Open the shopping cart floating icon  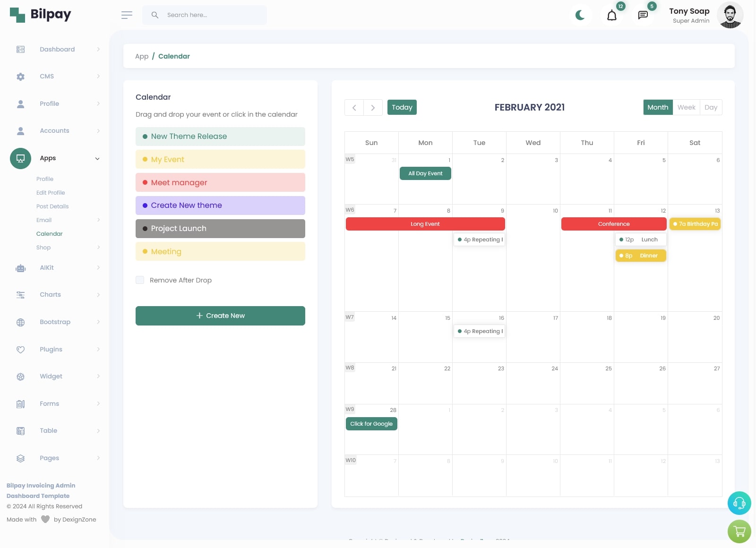[x=739, y=531]
